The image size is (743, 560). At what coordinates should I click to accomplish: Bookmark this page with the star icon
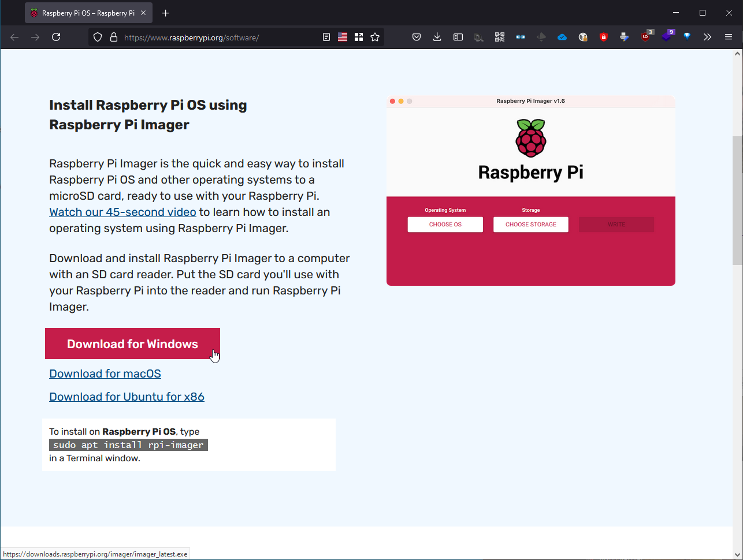pos(375,37)
